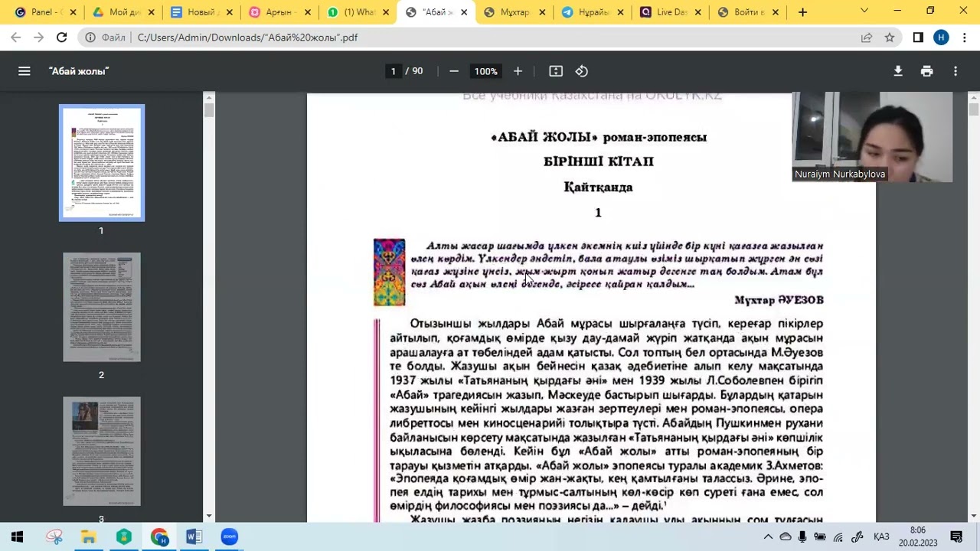Bookmark this page with the star icon
This screenshot has width=980, height=551.
[890, 37]
